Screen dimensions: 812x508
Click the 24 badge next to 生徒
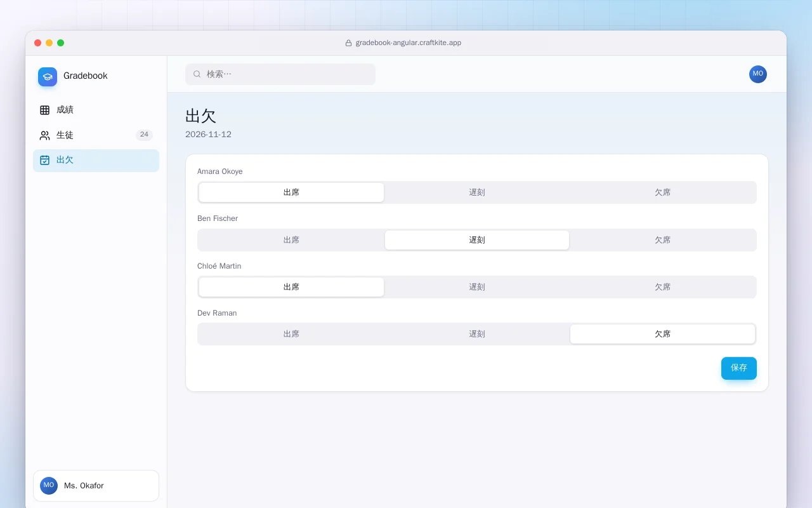(144, 135)
